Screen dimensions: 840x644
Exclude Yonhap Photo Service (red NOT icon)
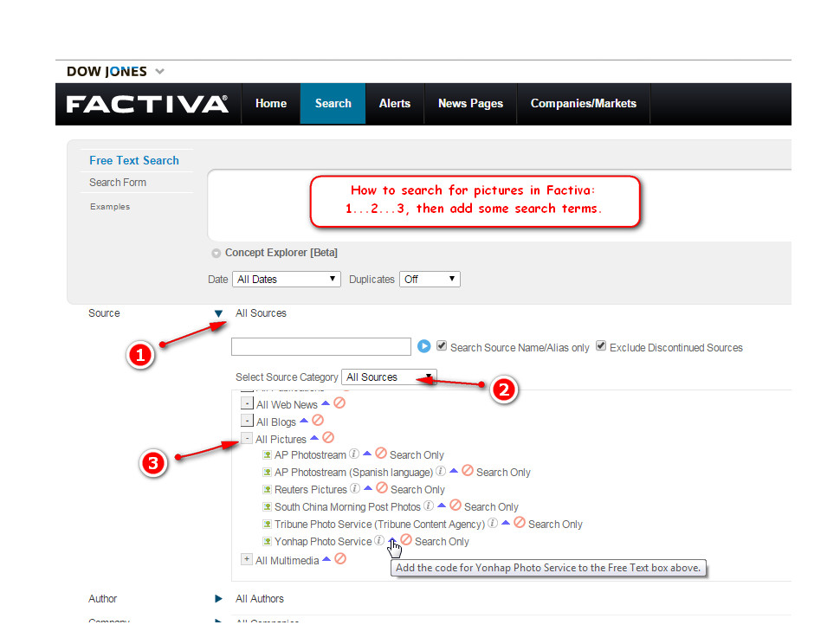406,539
